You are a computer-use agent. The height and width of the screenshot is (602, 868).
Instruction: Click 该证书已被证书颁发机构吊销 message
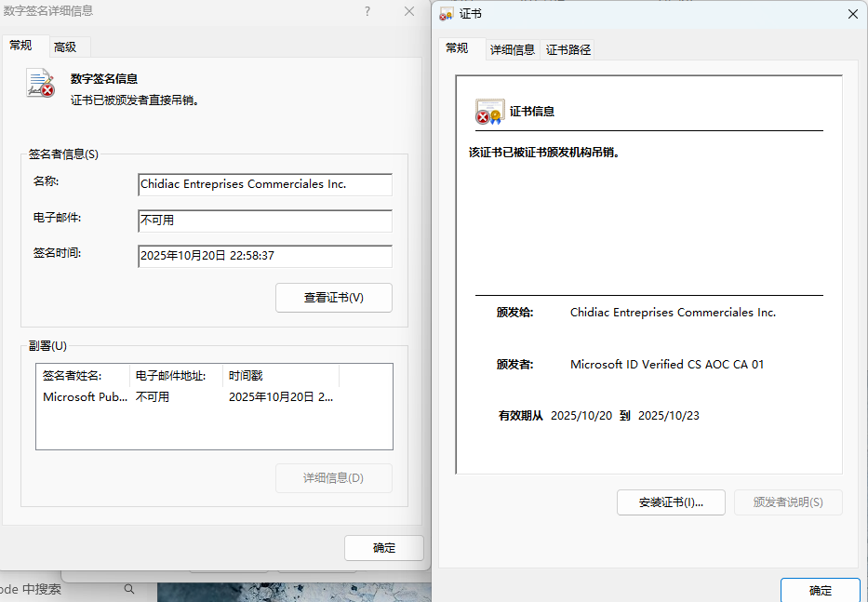(544, 153)
